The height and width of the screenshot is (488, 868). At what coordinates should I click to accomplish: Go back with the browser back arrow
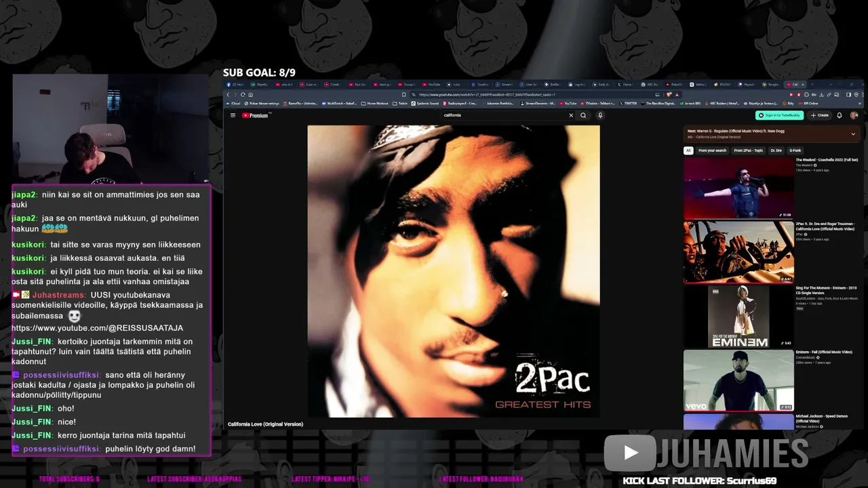coord(228,95)
